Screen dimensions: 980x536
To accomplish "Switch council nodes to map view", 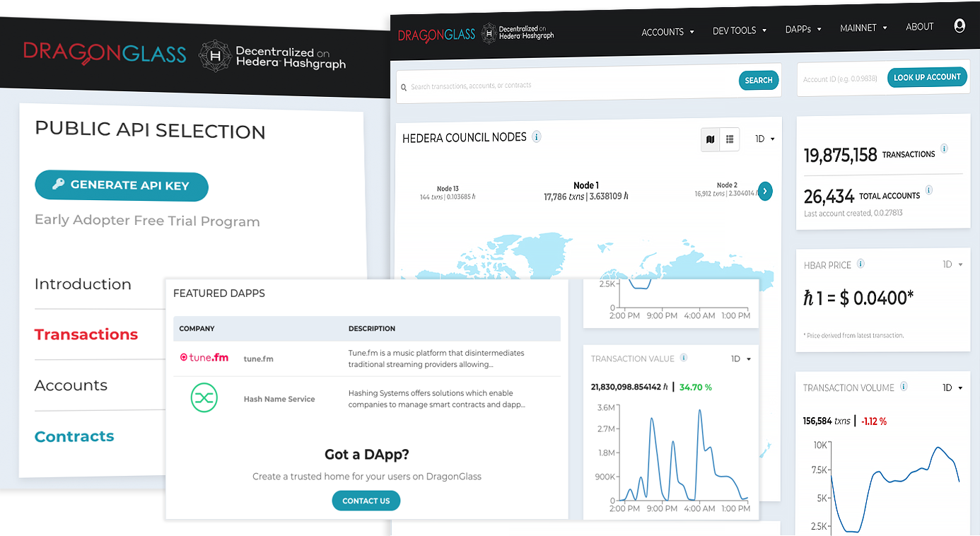I will pos(711,139).
